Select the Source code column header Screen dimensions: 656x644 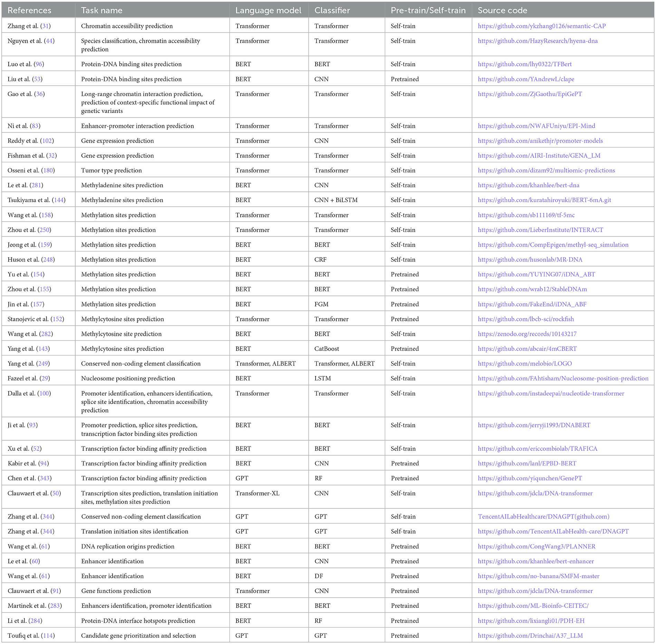(x=502, y=10)
